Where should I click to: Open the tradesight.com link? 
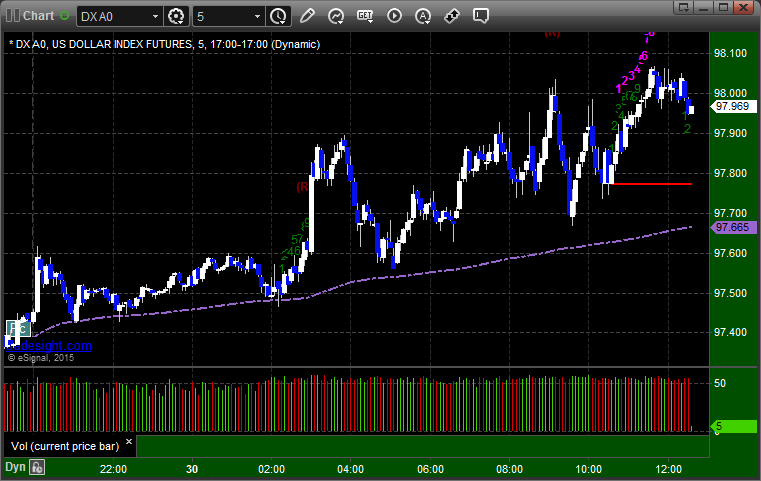(x=49, y=346)
